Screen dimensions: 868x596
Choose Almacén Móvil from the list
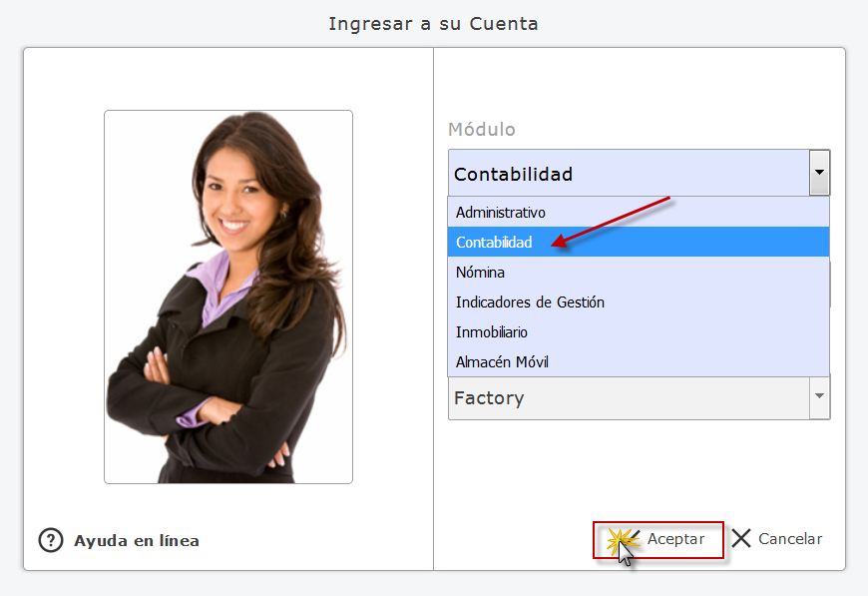coord(639,361)
